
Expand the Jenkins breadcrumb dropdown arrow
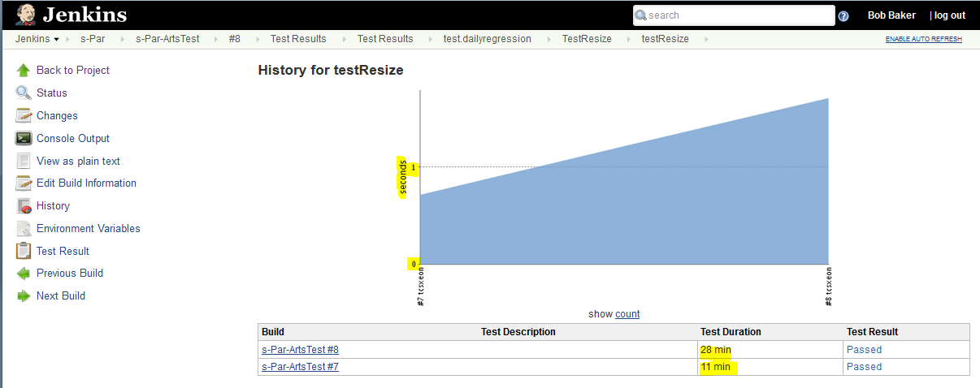pos(56,39)
